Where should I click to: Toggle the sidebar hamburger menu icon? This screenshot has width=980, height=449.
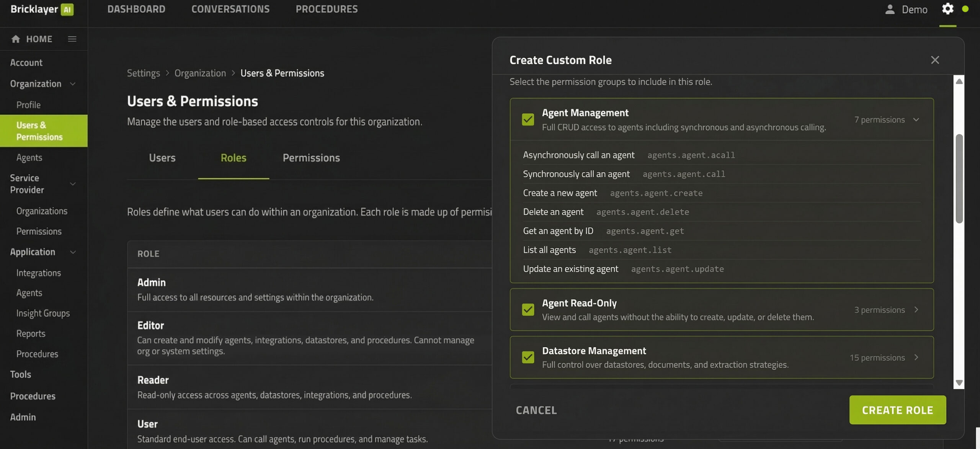tap(72, 39)
